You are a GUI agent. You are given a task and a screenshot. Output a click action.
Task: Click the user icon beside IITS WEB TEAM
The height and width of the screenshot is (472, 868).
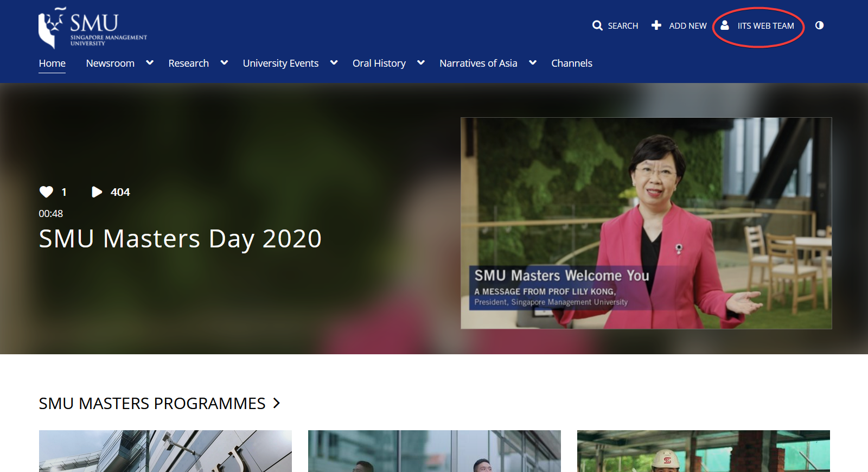point(725,25)
